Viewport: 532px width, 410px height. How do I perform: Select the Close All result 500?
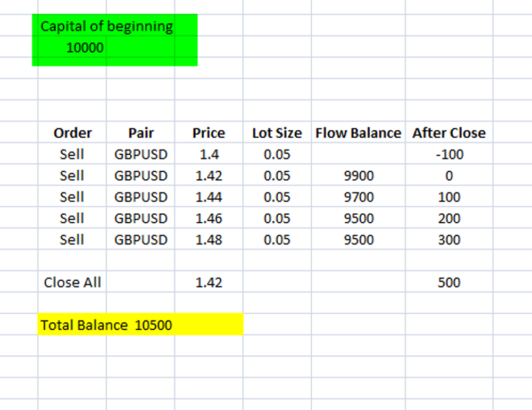pyautogui.click(x=449, y=282)
